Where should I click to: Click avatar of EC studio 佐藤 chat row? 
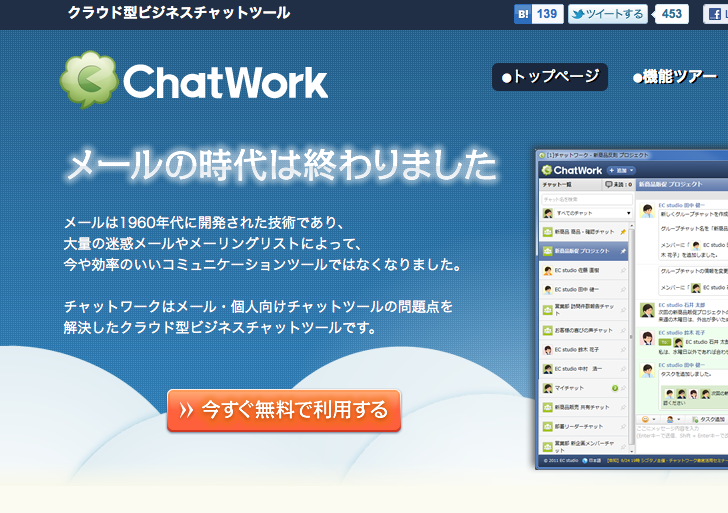[547, 270]
